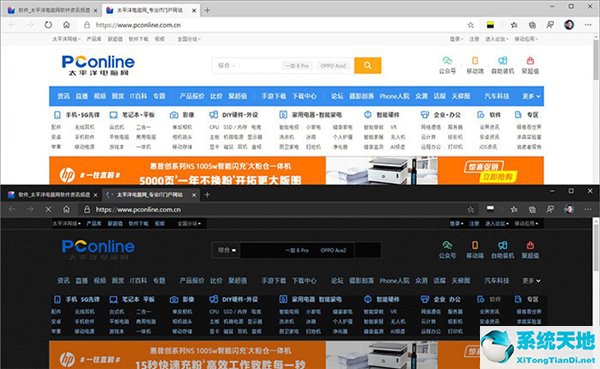The height and width of the screenshot is (369, 600).
Task: Open 天梯图 in the dark-theme navbar
Action: point(461,281)
